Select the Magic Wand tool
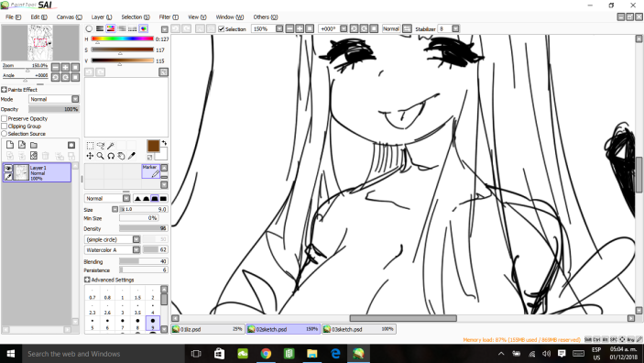 [111, 146]
